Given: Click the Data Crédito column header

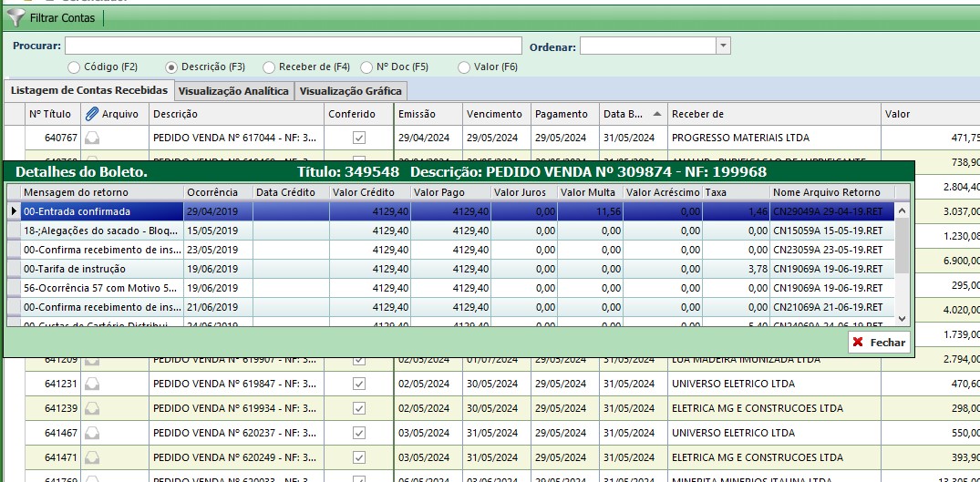Looking at the screenshot, I should (291, 192).
